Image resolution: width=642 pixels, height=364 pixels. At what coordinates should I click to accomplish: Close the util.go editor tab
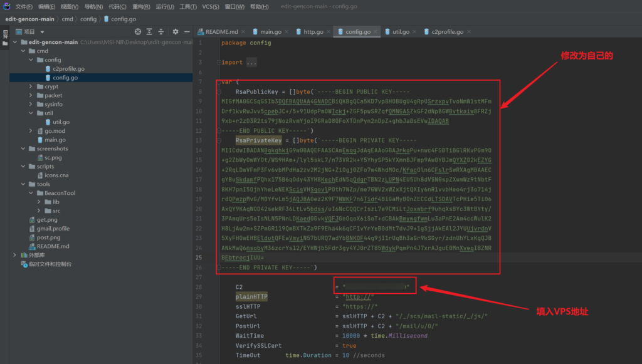414,31
